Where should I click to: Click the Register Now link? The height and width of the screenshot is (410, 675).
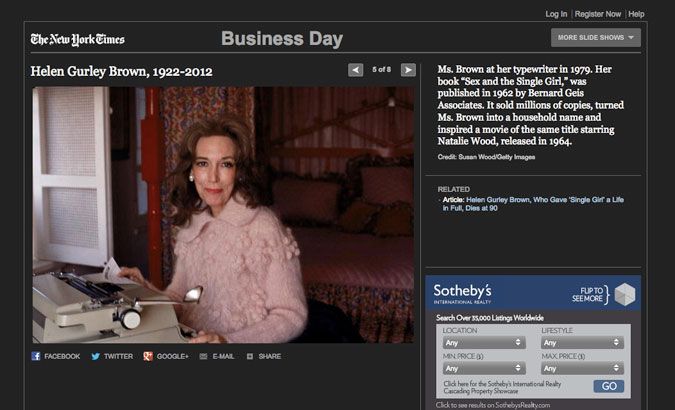click(598, 14)
